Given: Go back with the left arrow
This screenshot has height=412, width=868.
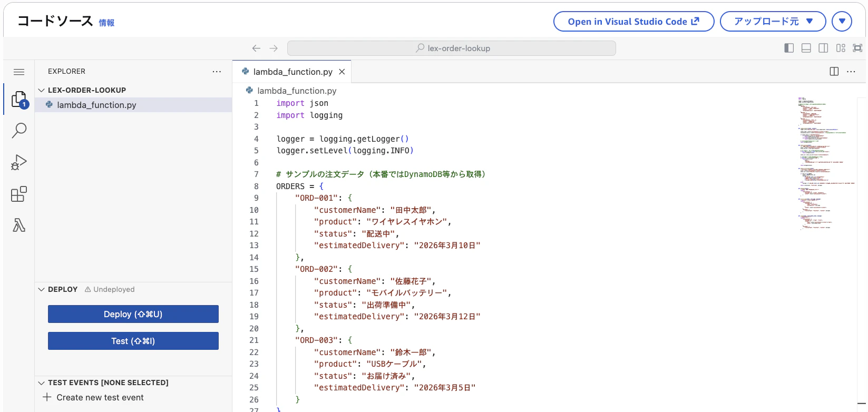Looking at the screenshot, I should 256,48.
